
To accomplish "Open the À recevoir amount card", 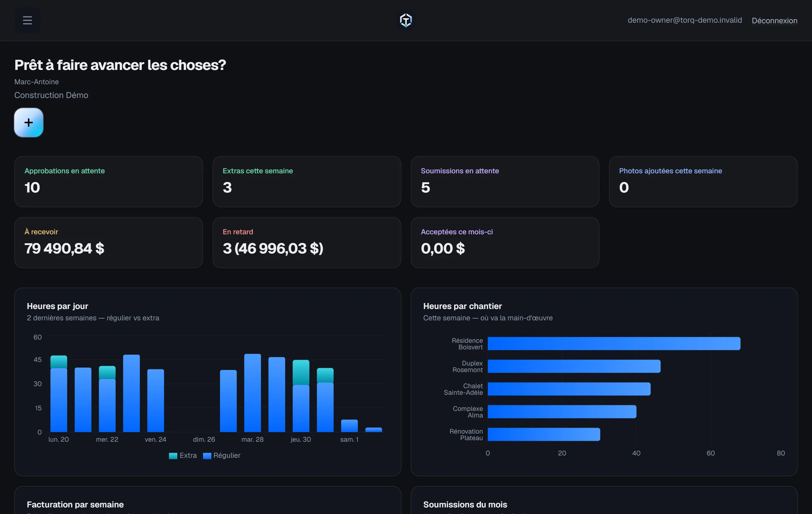I will pyautogui.click(x=109, y=243).
